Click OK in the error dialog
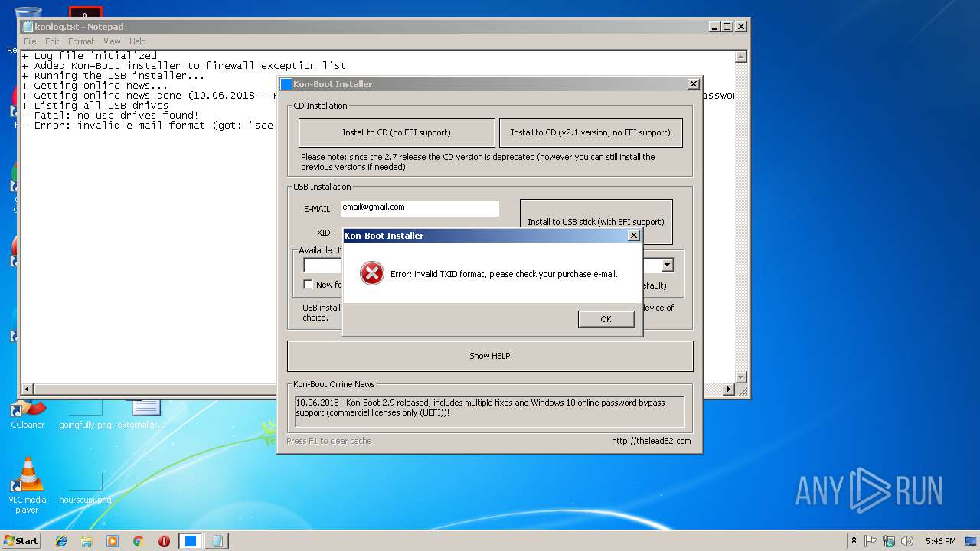Screen dimensions: 980x551 [606, 319]
